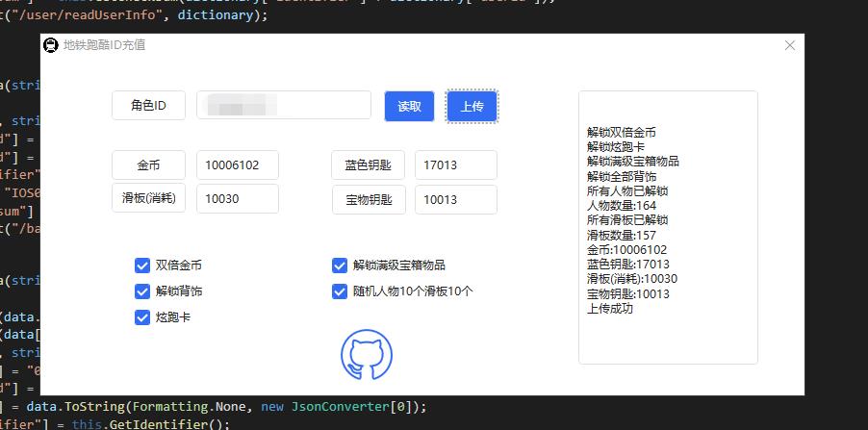This screenshot has height=430, width=868.
Task: Click 滑板(消耗):10030 log line
Action: (632, 278)
